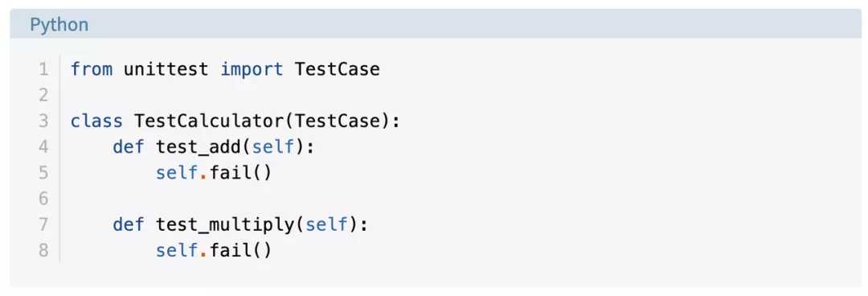Click line number 8 in gutter
868x296 pixels.
pos(43,250)
